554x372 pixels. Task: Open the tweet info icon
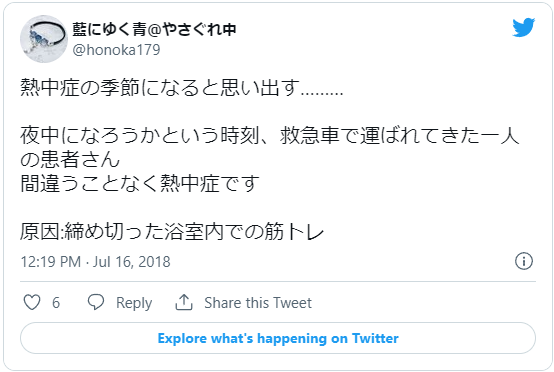click(x=524, y=261)
